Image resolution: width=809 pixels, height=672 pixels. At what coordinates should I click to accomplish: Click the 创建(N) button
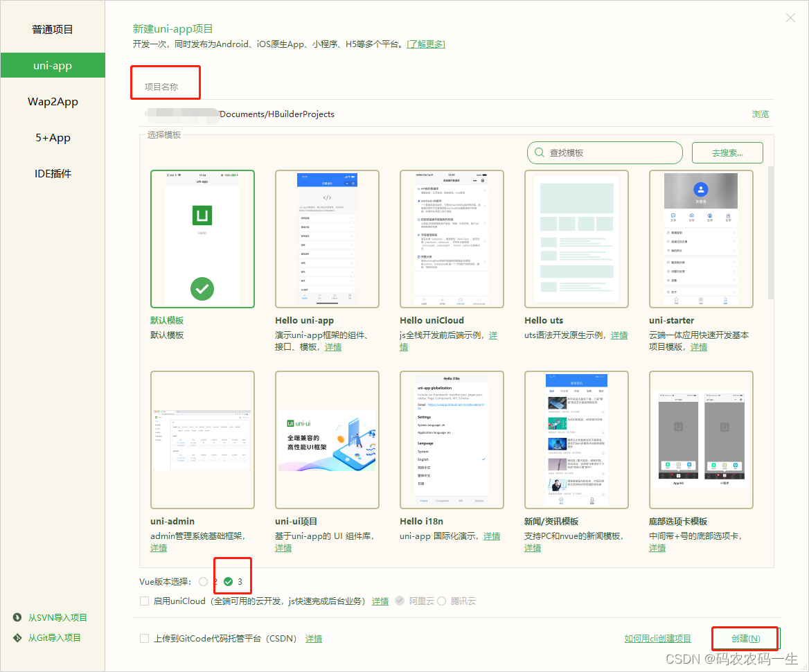[x=745, y=639]
